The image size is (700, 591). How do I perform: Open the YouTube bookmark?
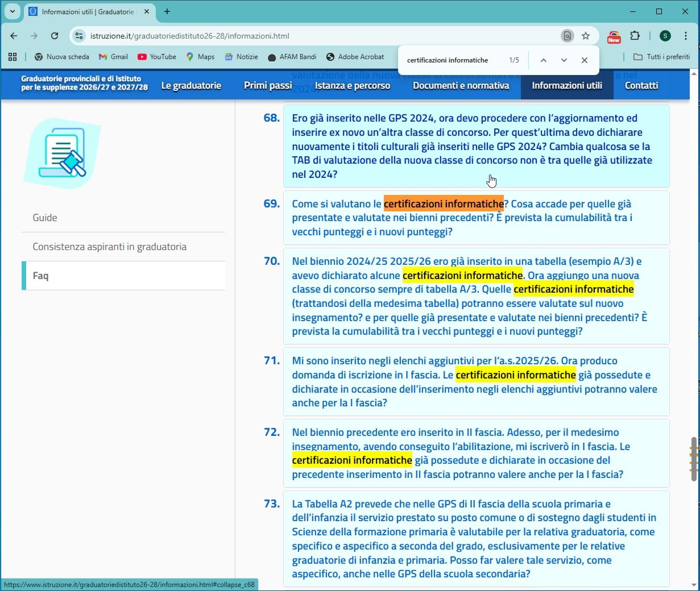(157, 57)
